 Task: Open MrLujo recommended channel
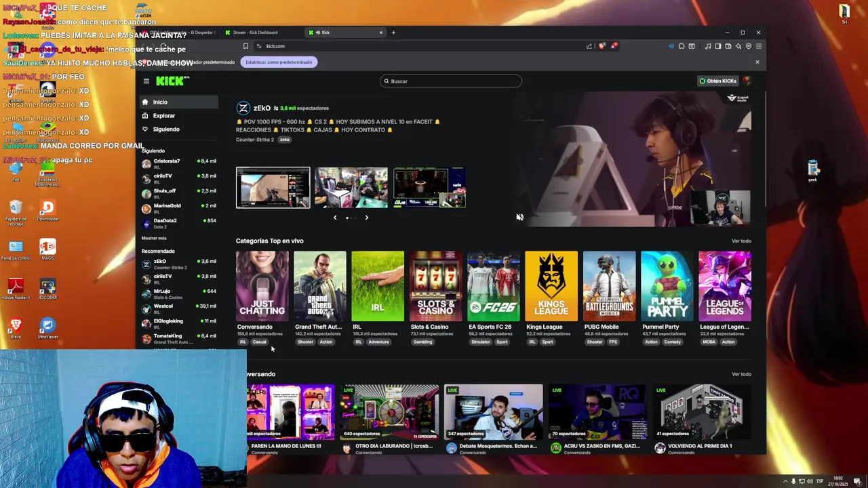[178, 293]
